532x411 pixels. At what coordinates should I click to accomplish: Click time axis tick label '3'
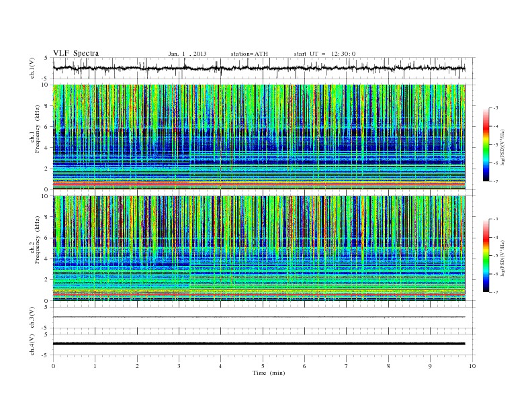point(179,366)
